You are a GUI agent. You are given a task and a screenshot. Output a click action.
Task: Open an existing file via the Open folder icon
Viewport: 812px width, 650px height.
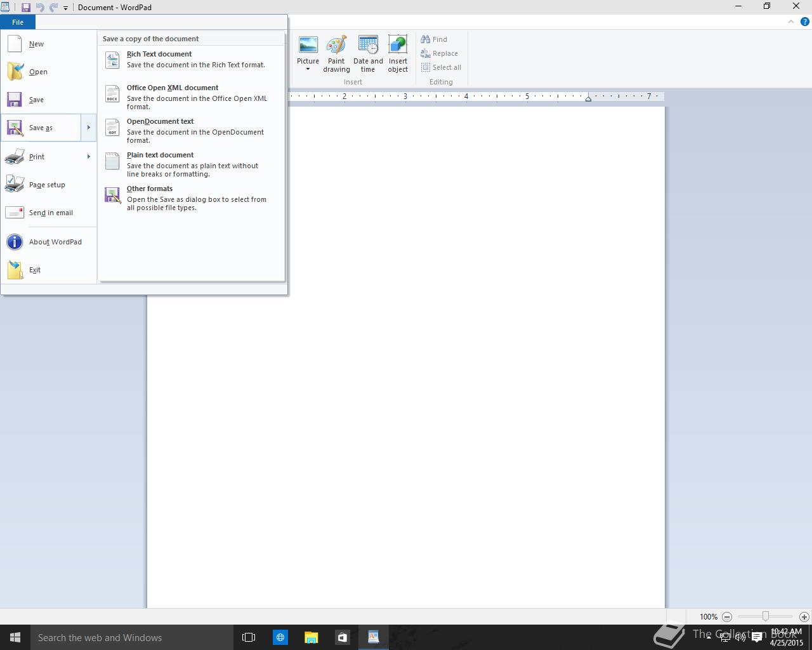click(15, 72)
